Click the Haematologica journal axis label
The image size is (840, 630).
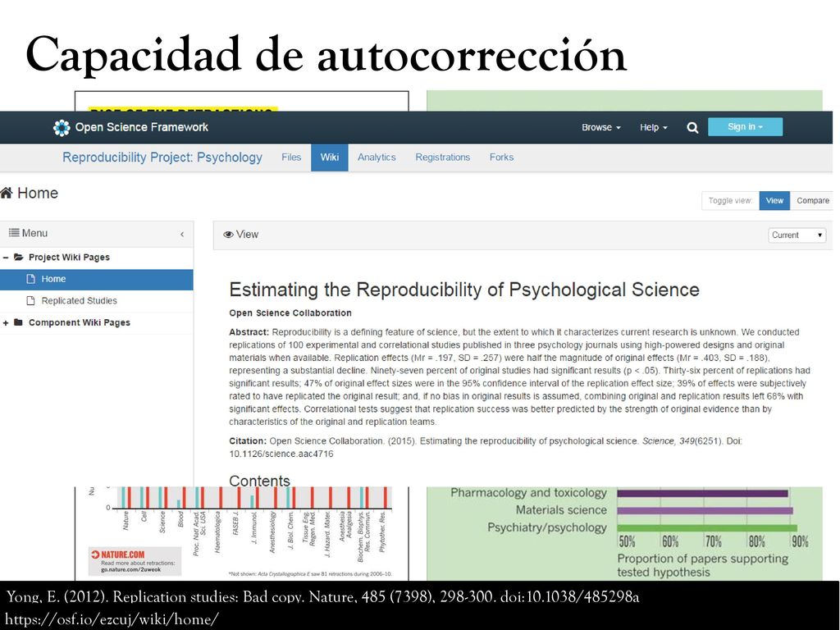coord(217,532)
